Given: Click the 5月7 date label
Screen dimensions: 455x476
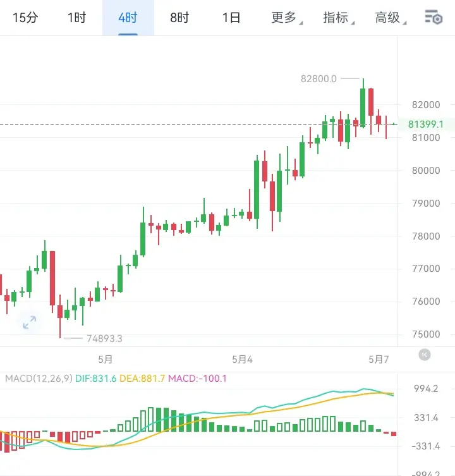Looking at the screenshot, I should tap(379, 360).
